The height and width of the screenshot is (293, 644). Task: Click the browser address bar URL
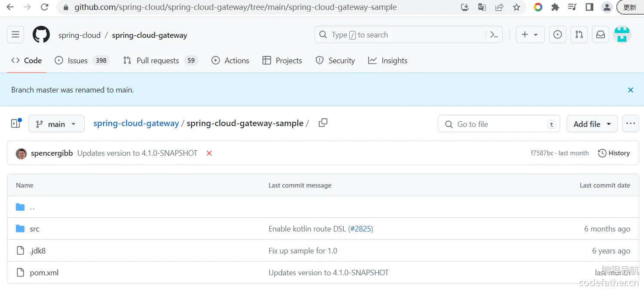coord(235,7)
